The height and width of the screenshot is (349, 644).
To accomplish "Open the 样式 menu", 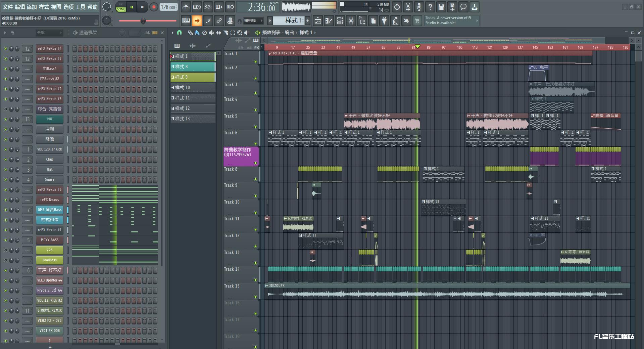I will [x=44, y=7].
